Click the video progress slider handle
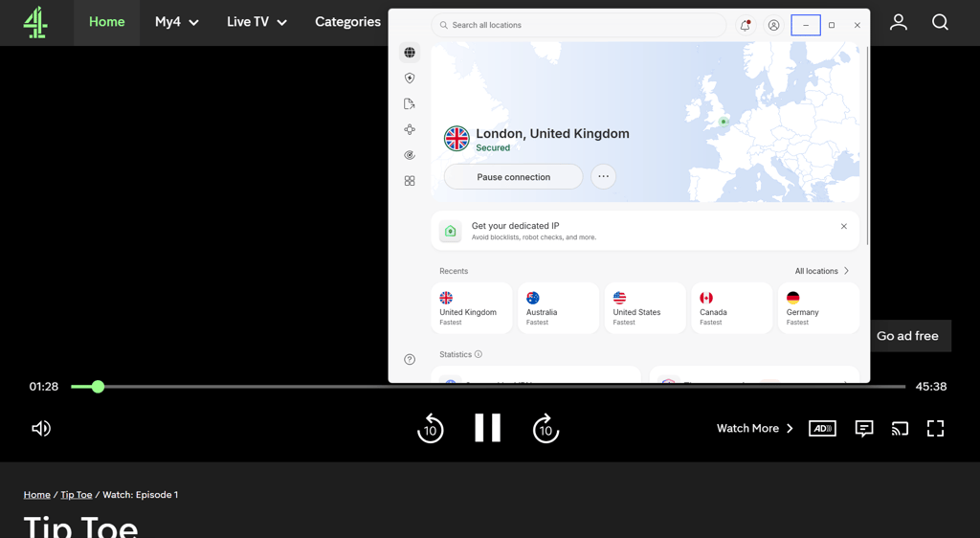Viewport: 980px width, 538px height. pos(98,387)
